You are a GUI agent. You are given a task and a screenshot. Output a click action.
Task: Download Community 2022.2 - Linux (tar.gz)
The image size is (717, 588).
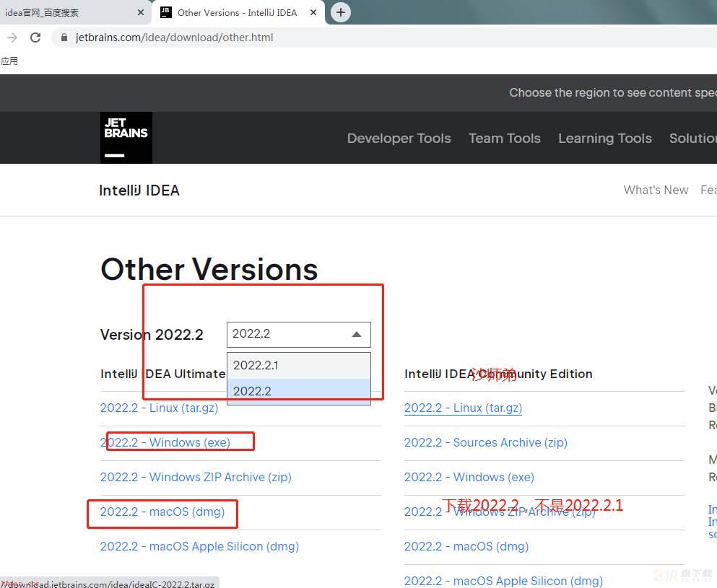(x=463, y=408)
